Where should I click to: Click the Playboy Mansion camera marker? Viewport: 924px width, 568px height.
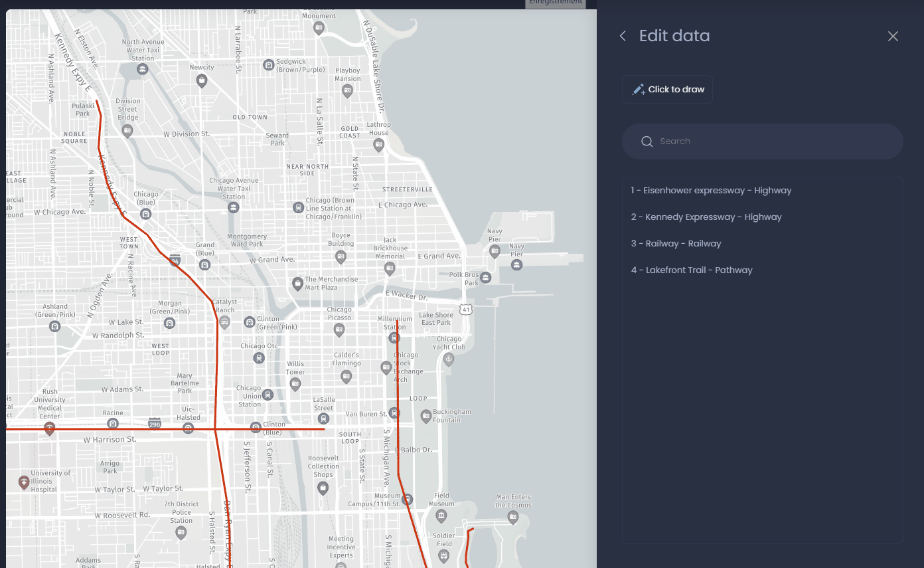[347, 92]
